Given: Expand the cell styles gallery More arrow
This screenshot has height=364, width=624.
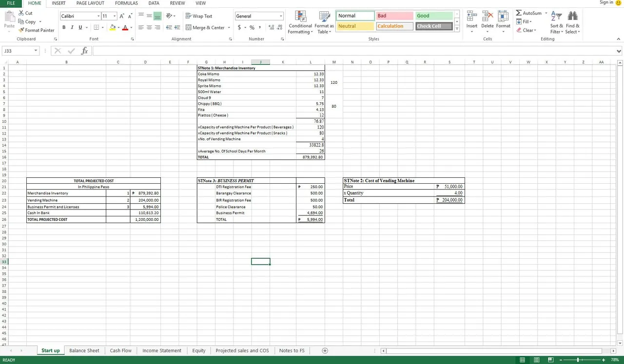Looking at the screenshot, I should [x=457, y=29].
